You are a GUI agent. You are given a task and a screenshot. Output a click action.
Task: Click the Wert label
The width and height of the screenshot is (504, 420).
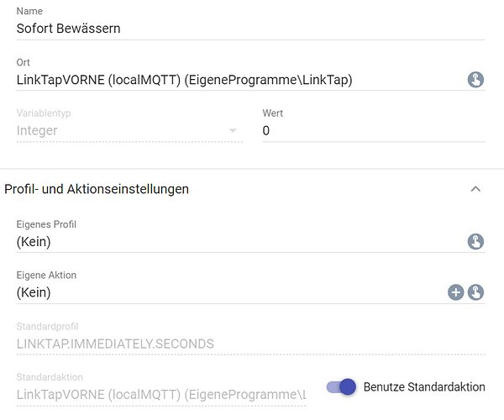[x=272, y=113]
